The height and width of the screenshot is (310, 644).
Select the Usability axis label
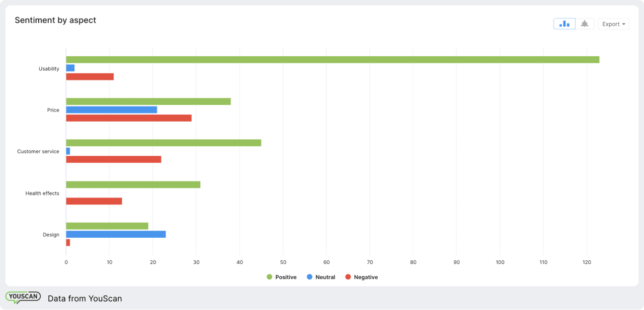tap(48, 68)
